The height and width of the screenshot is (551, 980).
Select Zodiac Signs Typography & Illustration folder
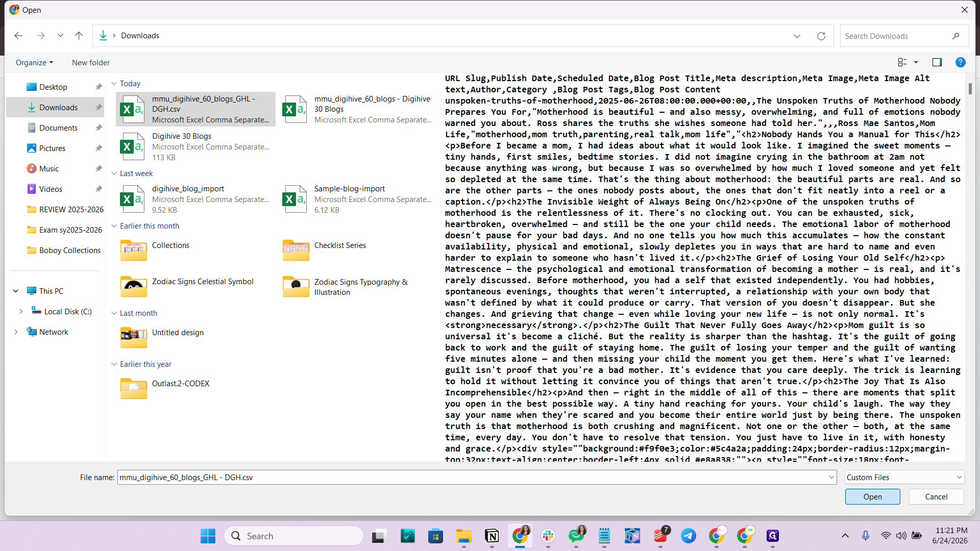point(358,287)
